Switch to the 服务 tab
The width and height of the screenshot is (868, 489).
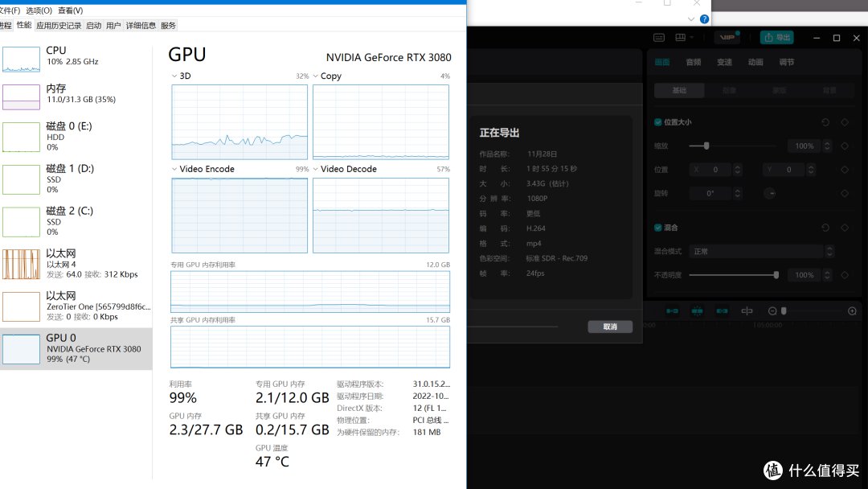(x=168, y=26)
